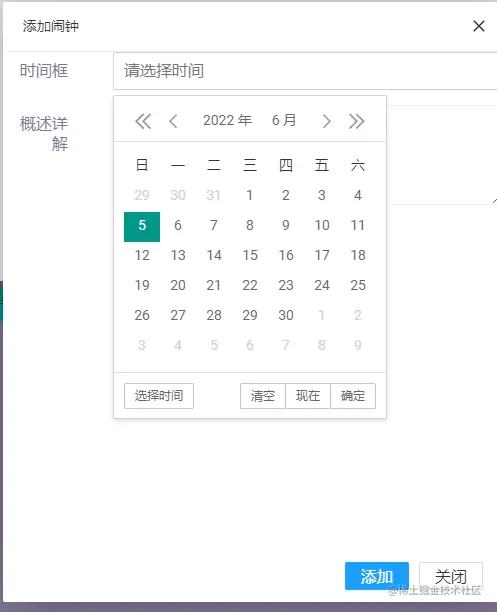
Task: Click the 选择时间 button
Action: click(x=159, y=396)
